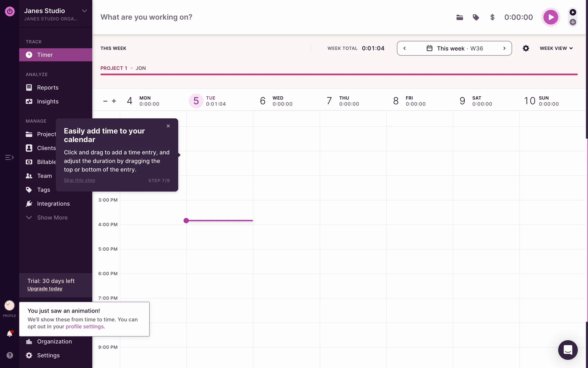Start the timer with play button
Image resolution: width=588 pixels, height=368 pixels.
point(551,17)
